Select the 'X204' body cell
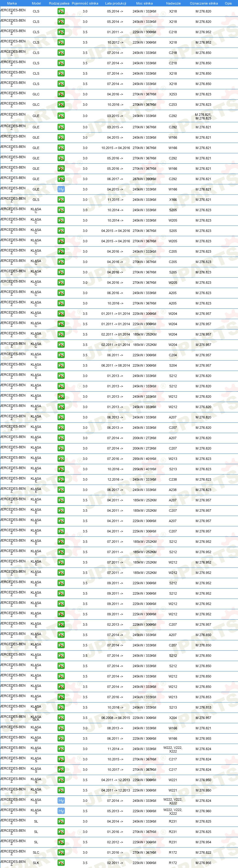Image resolution: width=238 pixels, height=868 pixels. coord(173,718)
